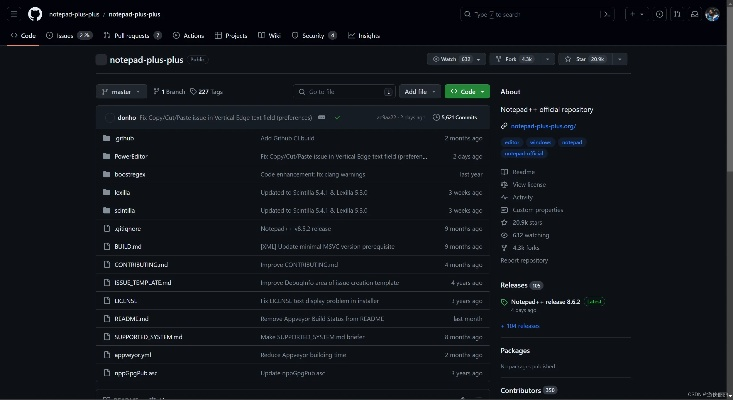
Task: Click the release tag icon for 8.6.2
Action: coord(505,301)
